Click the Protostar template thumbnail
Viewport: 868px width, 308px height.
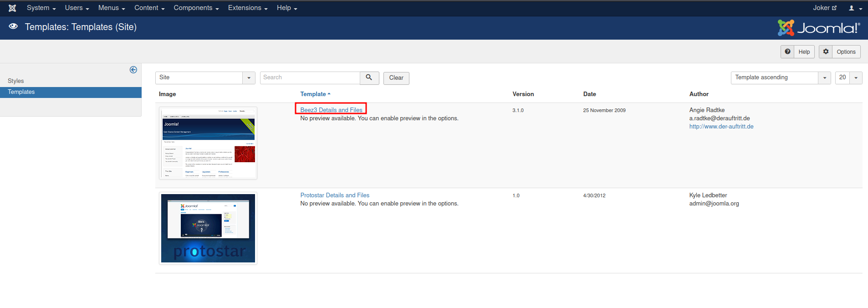208,228
